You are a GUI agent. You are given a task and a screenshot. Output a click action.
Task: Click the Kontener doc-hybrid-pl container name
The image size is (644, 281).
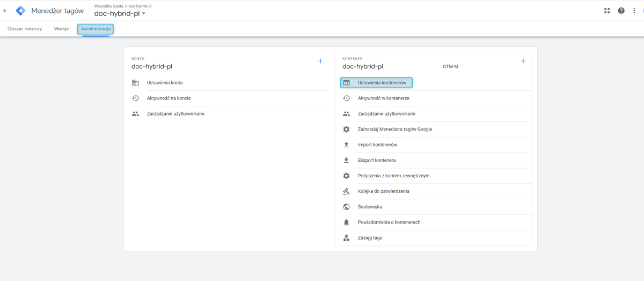[363, 67]
